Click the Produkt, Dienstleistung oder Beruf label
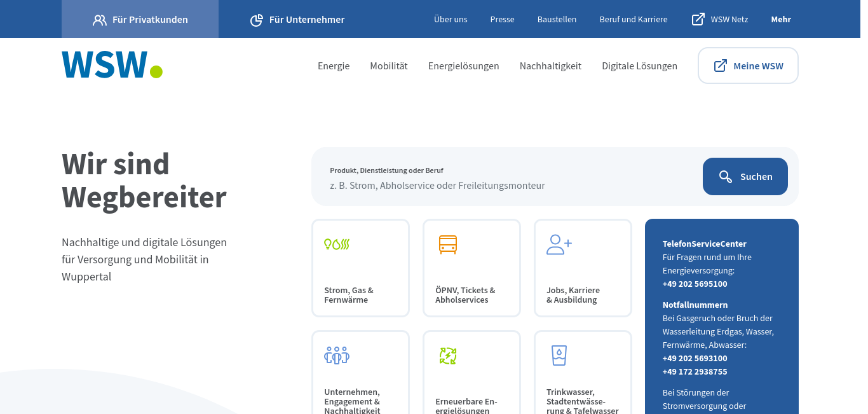Screen dimensions: 868x414 [386, 170]
